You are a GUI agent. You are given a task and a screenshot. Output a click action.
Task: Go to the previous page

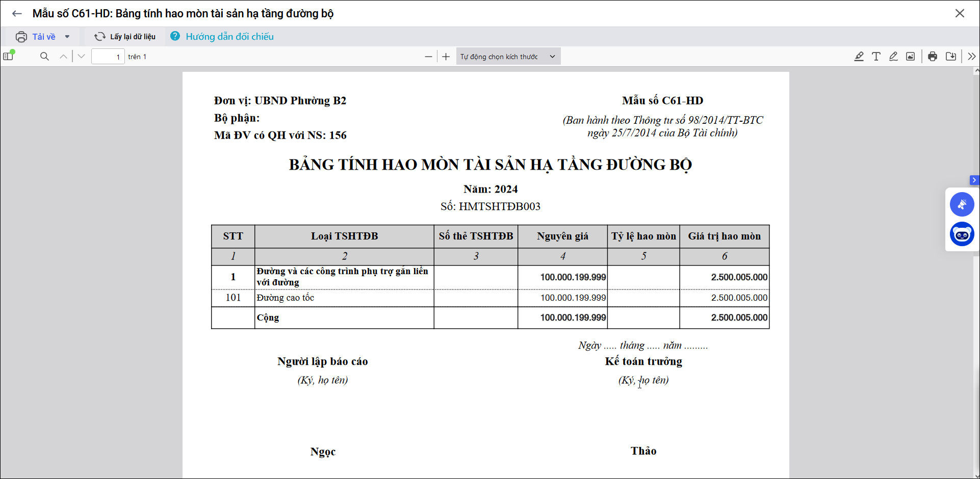pyautogui.click(x=63, y=57)
